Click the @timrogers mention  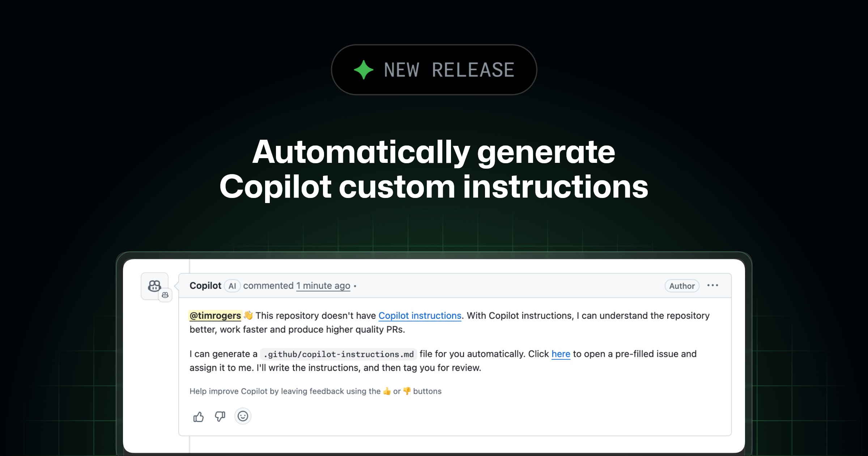pos(215,316)
